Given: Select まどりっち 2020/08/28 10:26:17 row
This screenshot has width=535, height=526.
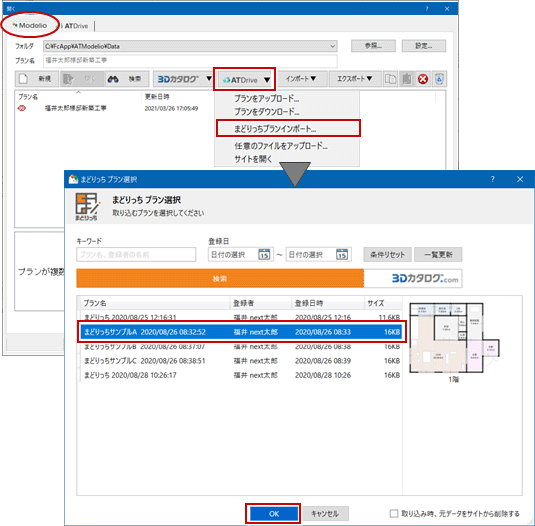Looking at the screenshot, I should coord(241,375).
